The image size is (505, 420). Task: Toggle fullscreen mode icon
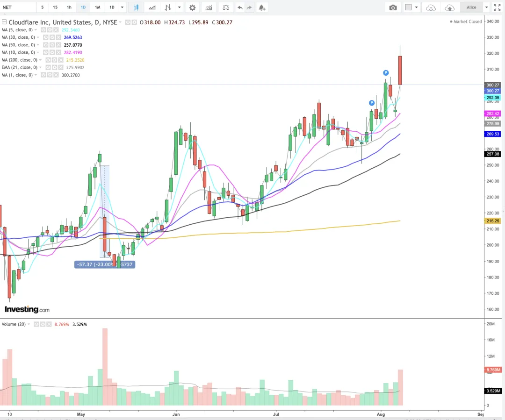(497, 7)
